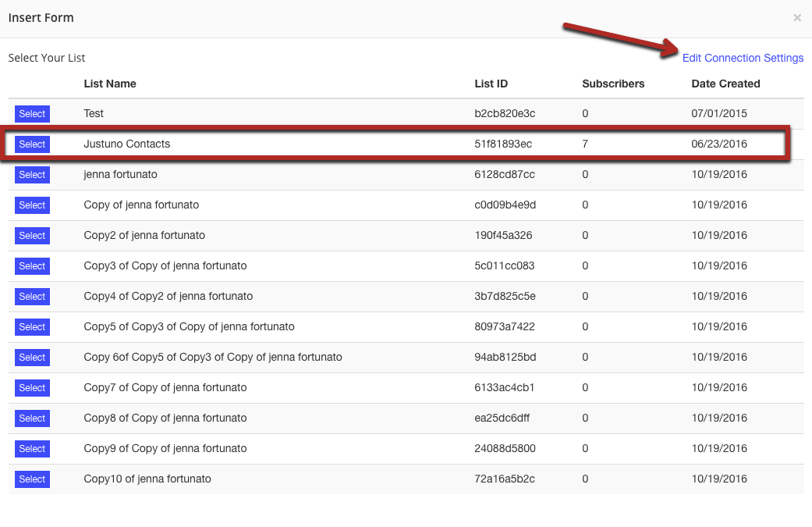The image size is (812, 527).
Task: Select the Copy of jenna fortunato list
Action: [x=31, y=205]
